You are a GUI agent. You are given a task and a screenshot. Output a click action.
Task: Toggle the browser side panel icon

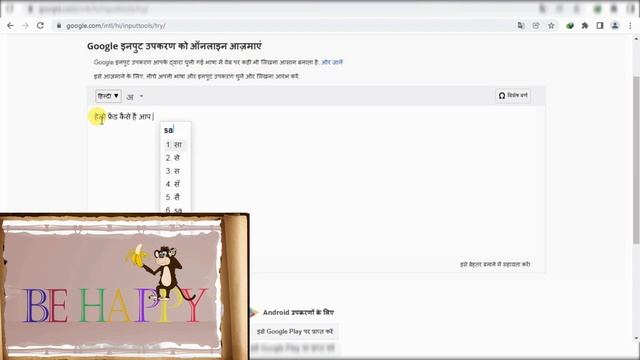coord(600,26)
